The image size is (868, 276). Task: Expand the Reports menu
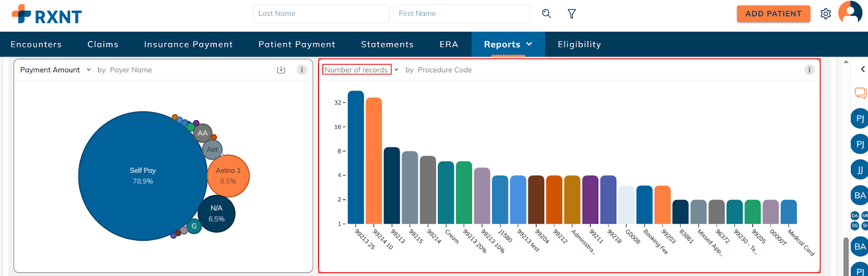(508, 44)
